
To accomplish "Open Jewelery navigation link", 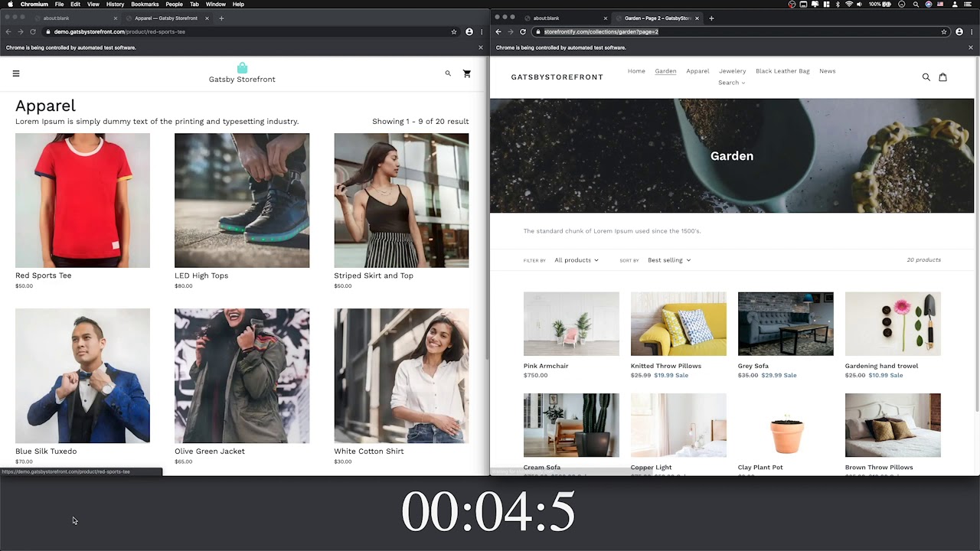I will click(732, 71).
